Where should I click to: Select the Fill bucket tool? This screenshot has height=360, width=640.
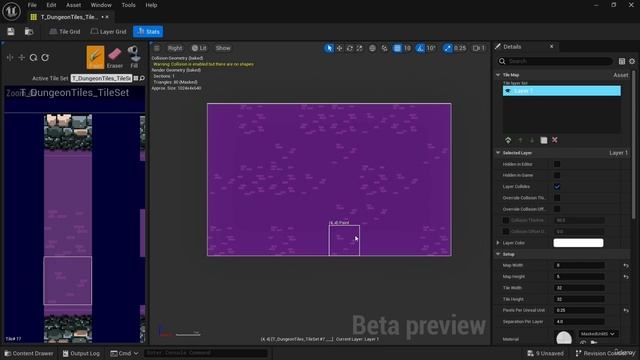click(x=134, y=57)
